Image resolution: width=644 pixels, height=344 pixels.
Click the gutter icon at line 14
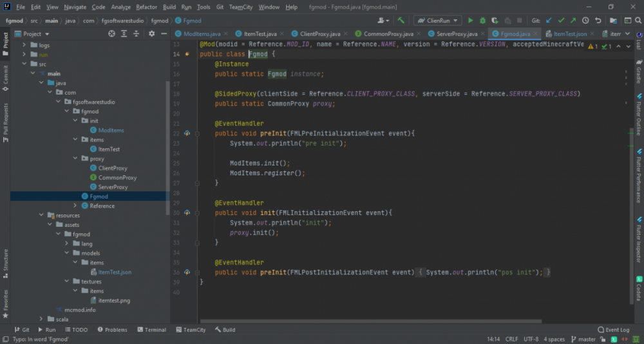[x=187, y=54]
